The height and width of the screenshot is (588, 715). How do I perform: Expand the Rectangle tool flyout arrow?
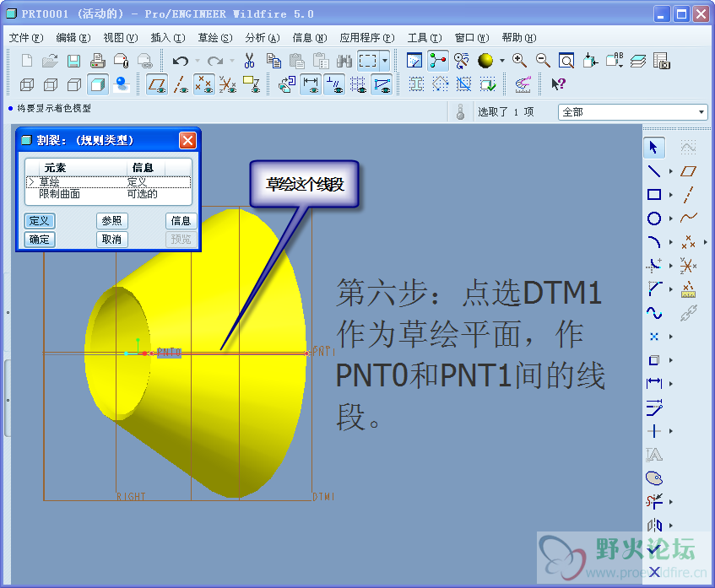(671, 195)
